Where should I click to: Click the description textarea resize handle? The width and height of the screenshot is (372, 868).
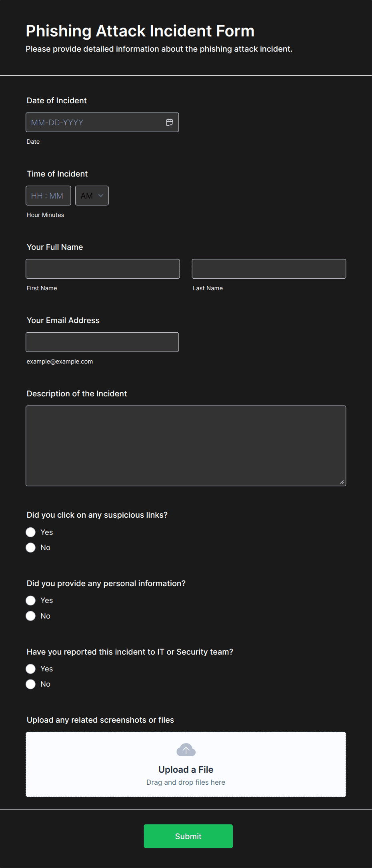pos(342,482)
